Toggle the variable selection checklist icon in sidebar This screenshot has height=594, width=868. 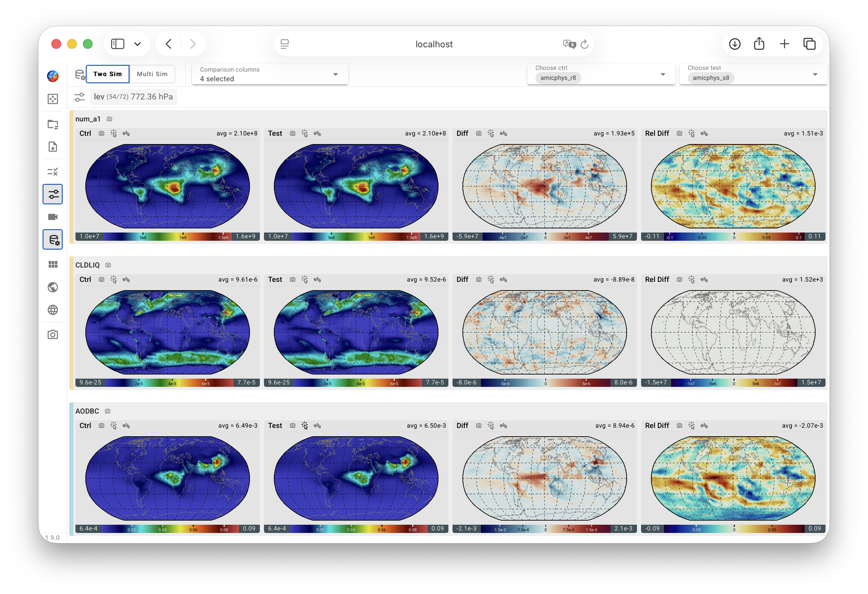pos(53,172)
